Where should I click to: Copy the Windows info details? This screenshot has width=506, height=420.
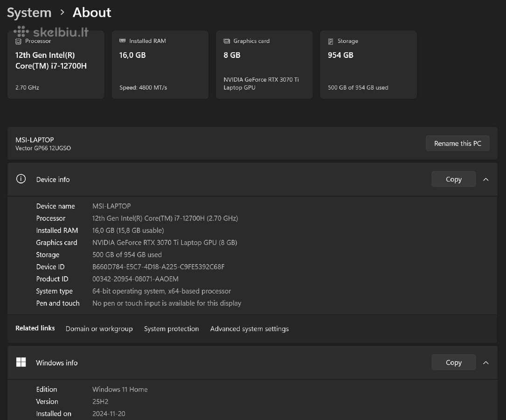453,363
